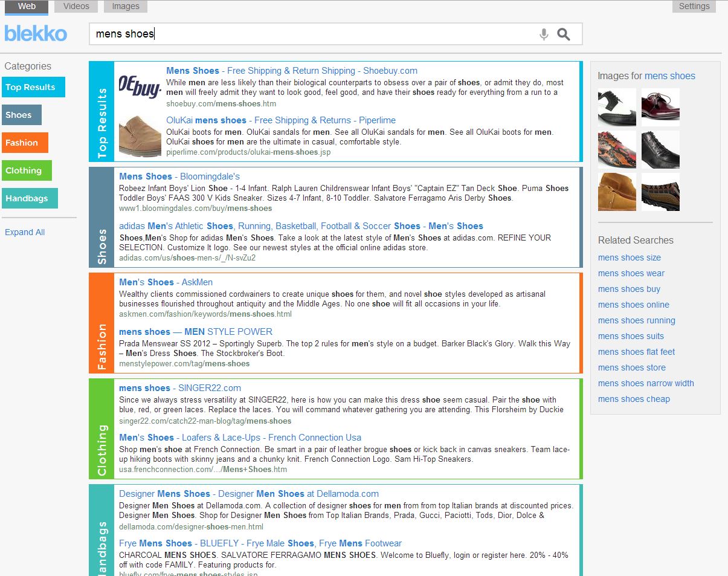Select the burgundy dress shoe image

(660, 107)
